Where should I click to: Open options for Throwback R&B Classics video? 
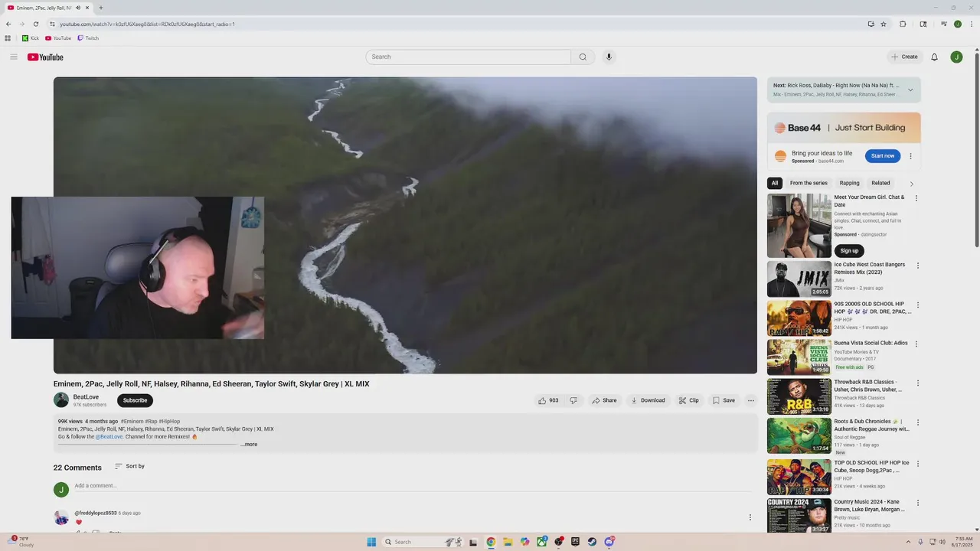[x=916, y=383]
